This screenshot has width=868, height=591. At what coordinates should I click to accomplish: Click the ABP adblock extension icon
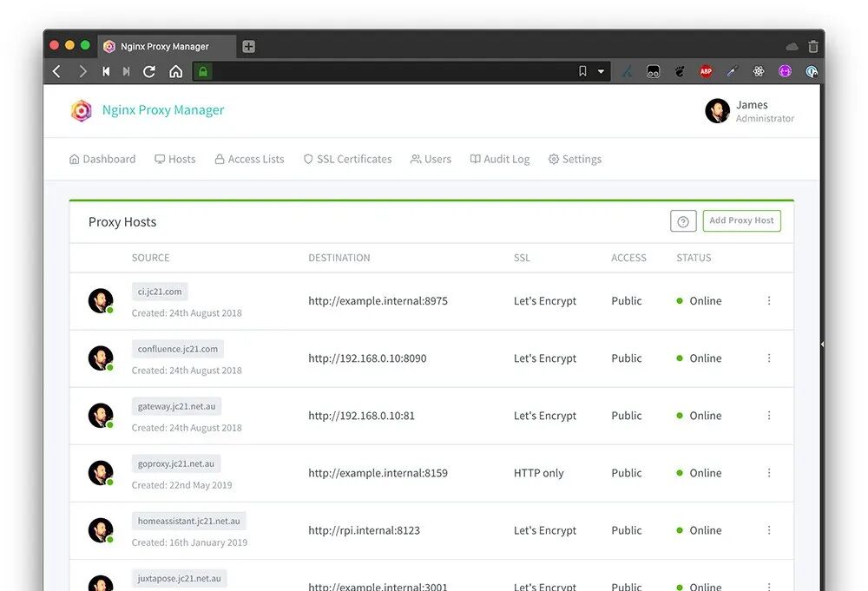tap(706, 71)
